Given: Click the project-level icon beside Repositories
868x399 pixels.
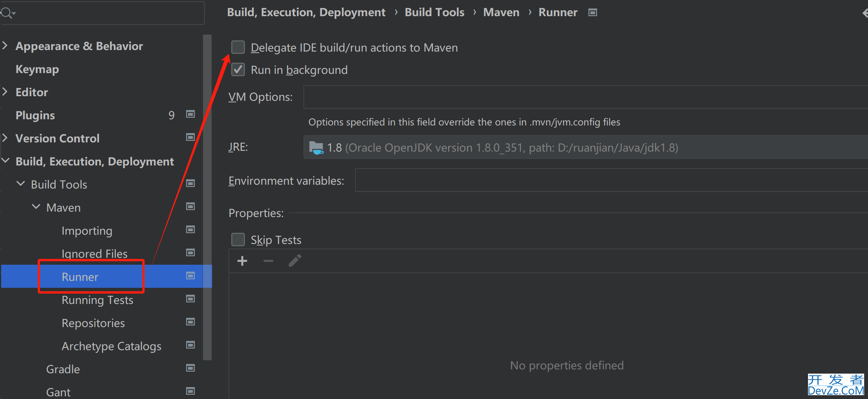Looking at the screenshot, I should (190, 322).
